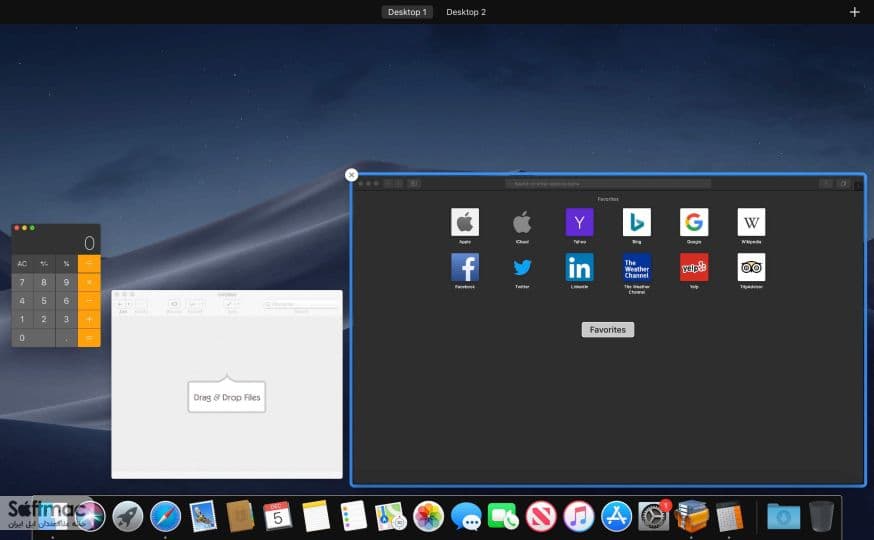The image size is (874, 540).
Task: Open FaceTime from the Dock
Action: click(x=503, y=516)
